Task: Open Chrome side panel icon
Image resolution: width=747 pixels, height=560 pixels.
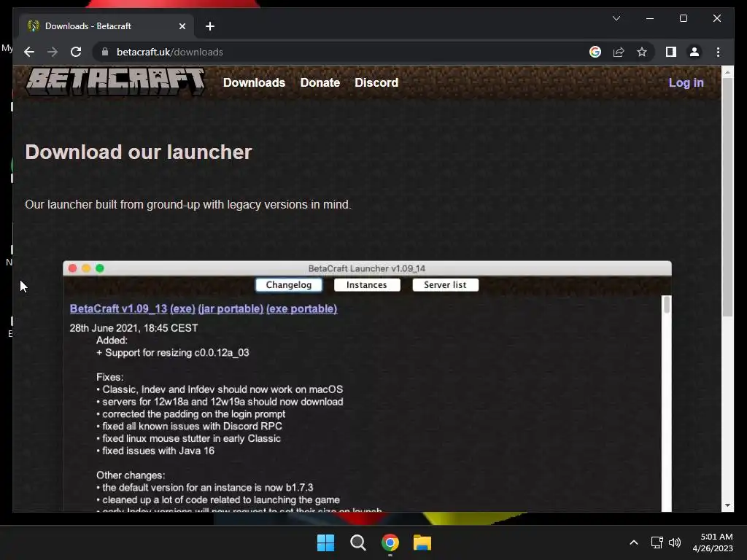Action: click(x=671, y=52)
